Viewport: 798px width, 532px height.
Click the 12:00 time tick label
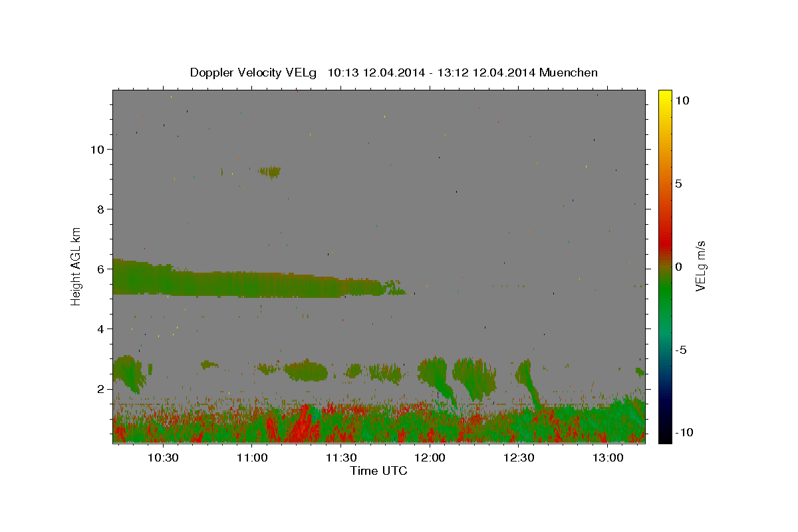[430, 458]
